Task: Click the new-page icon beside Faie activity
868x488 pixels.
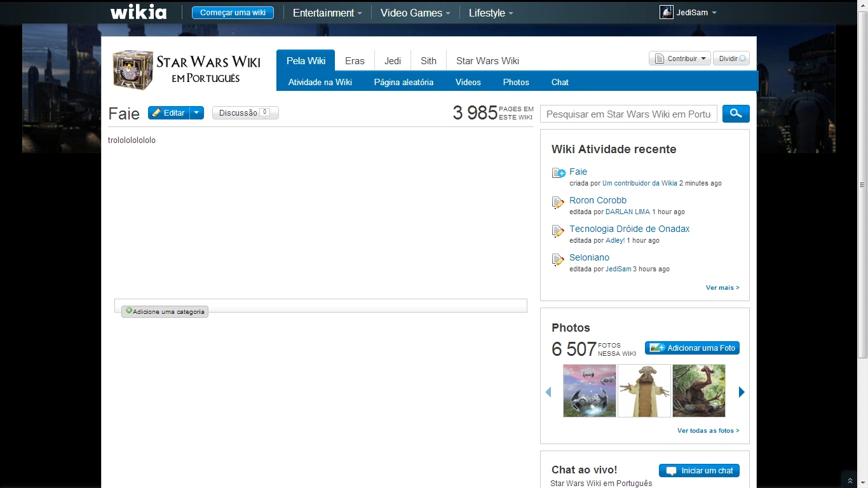Action: tap(559, 173)
